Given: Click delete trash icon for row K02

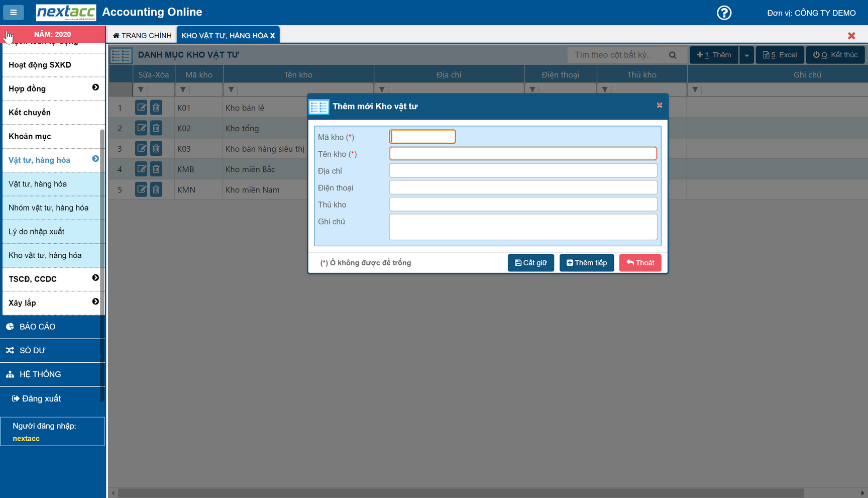Looking at the screenshot, I should (x=156, y=128).
